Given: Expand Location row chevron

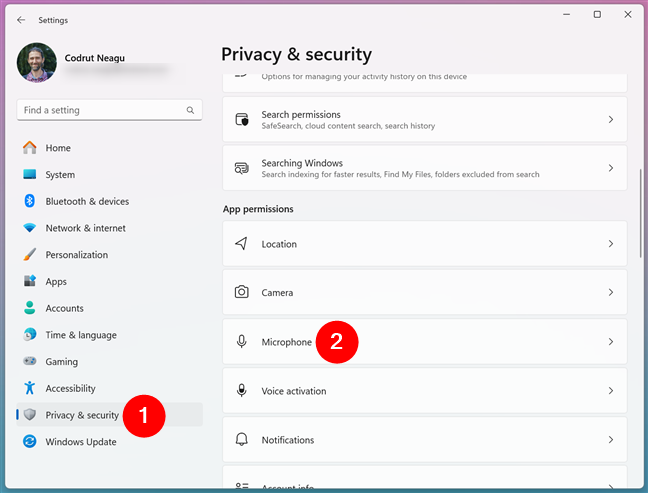Looking at the screenshot, I should pos(611,244).
